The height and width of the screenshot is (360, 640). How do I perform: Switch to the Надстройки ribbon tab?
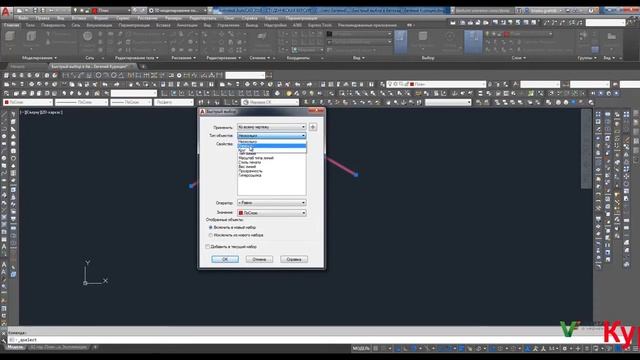pos(275,25)
